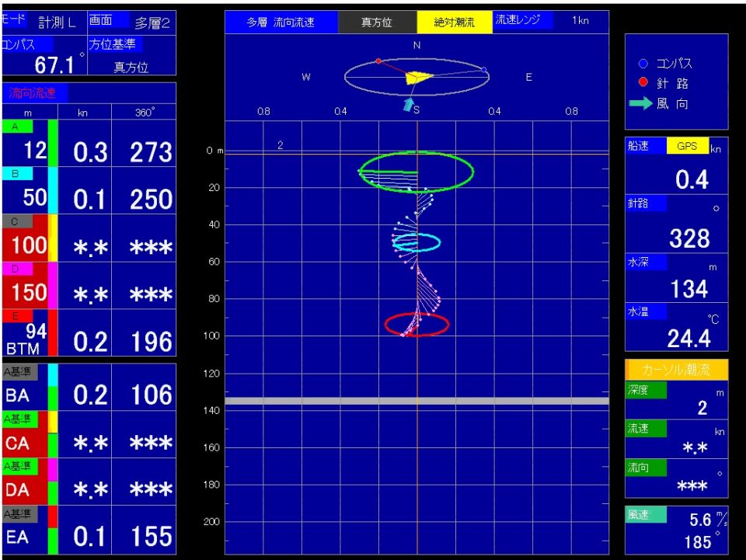Select the layer D depth value 150
This screenshot has height=560, width=746.
pyautogui.click(x=30, y=292)
